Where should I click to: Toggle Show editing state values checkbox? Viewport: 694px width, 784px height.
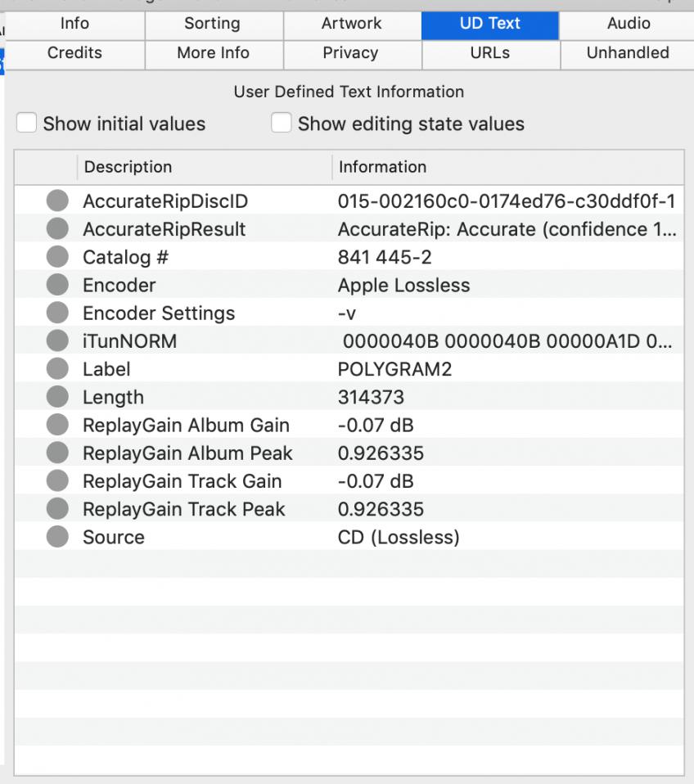click(282, 124)
